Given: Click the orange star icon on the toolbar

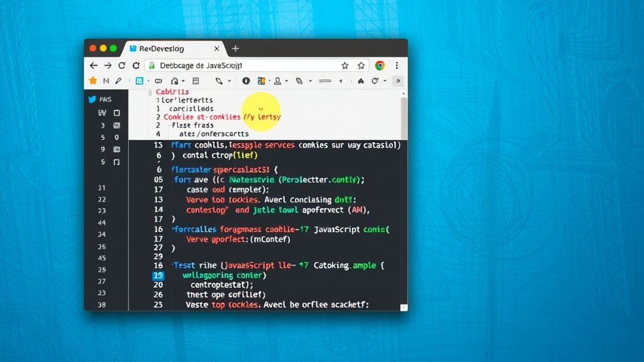Looking at the screenshot, I should click(x=92, y=80).
